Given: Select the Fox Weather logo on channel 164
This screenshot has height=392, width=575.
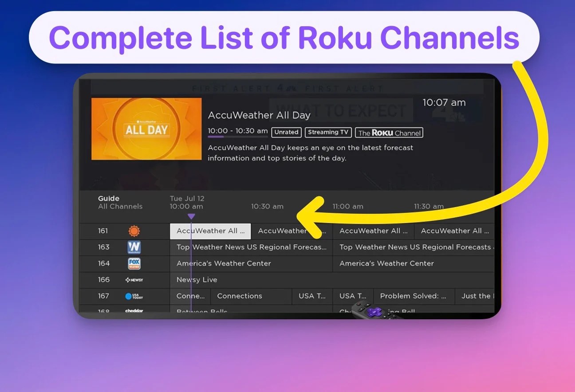Looking at the screenshot, I should pos(134,263).
